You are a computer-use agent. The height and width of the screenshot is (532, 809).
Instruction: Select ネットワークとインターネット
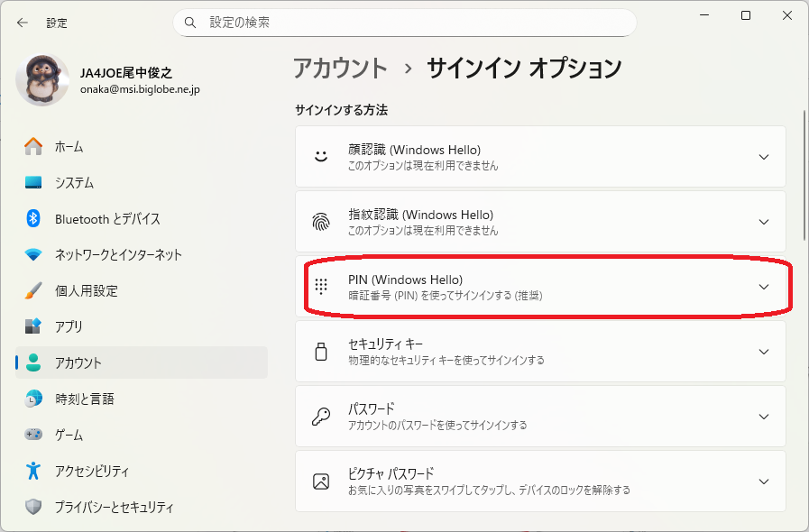tap(142, 254)
